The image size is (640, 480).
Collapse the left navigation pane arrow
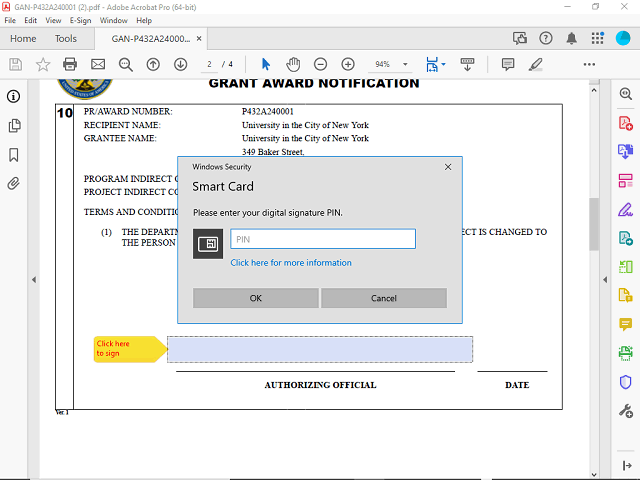point(34,280)
